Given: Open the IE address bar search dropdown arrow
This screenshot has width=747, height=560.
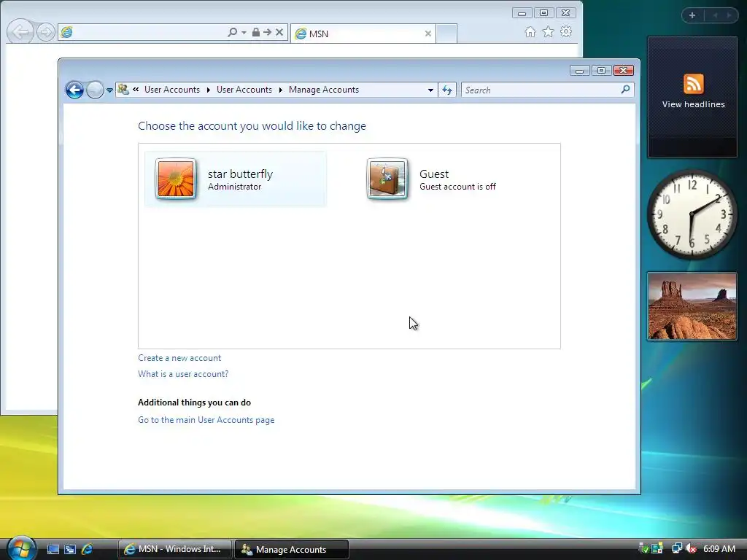Looking at the screenshot, I should 244,32.
